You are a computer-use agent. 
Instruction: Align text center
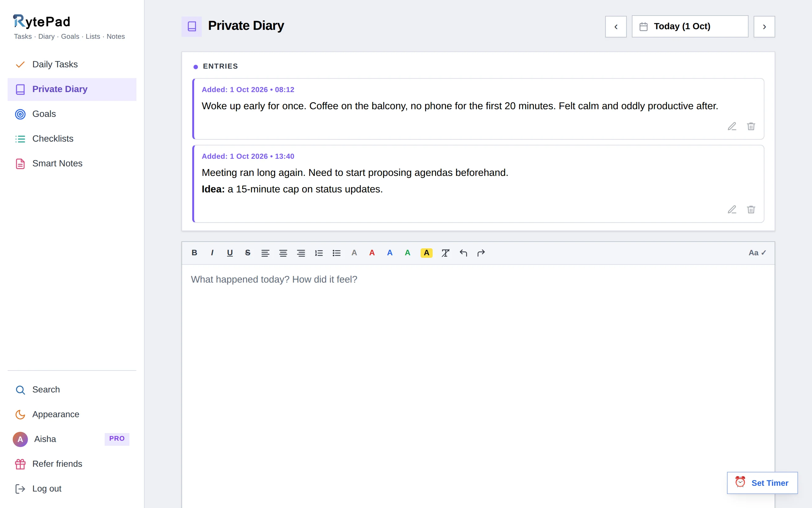click(283, 253)
